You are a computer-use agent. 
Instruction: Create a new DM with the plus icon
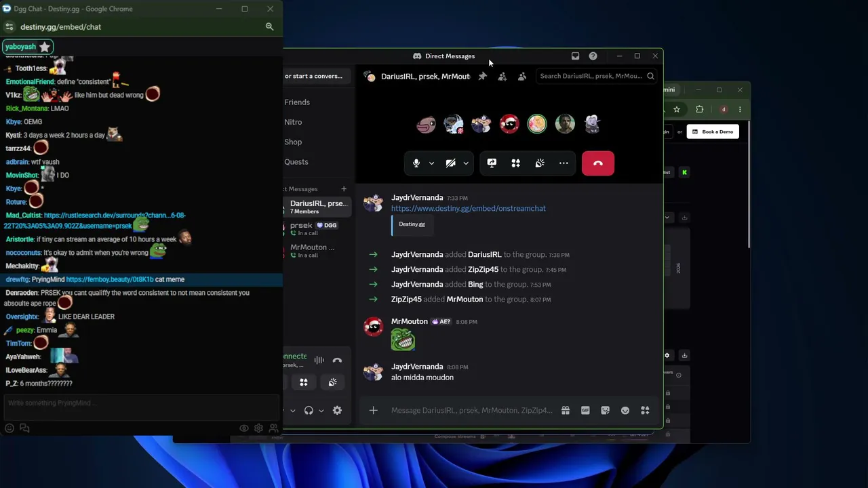344,189
